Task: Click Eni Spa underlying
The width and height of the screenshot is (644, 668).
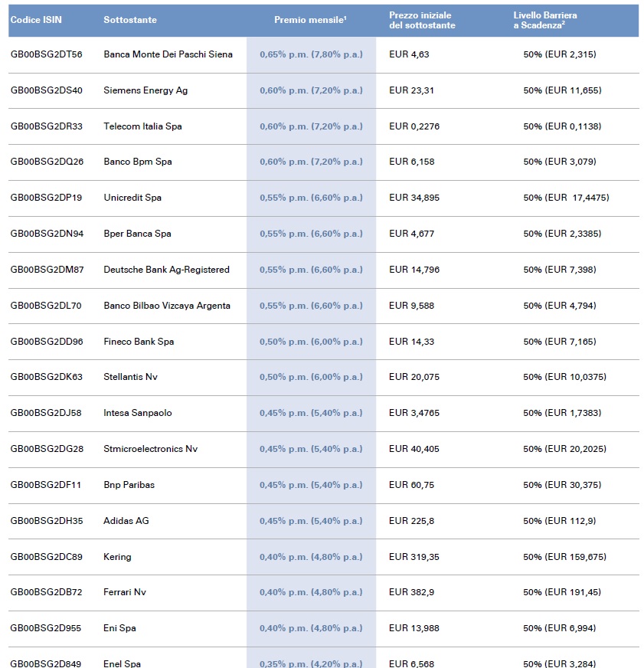Action: (119, 628)
